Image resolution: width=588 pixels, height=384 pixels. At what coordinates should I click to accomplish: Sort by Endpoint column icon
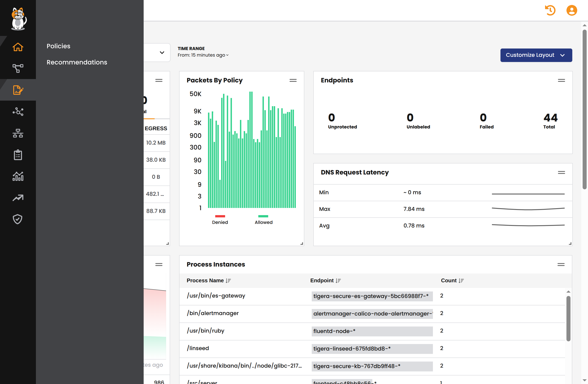tap(338, 281)
